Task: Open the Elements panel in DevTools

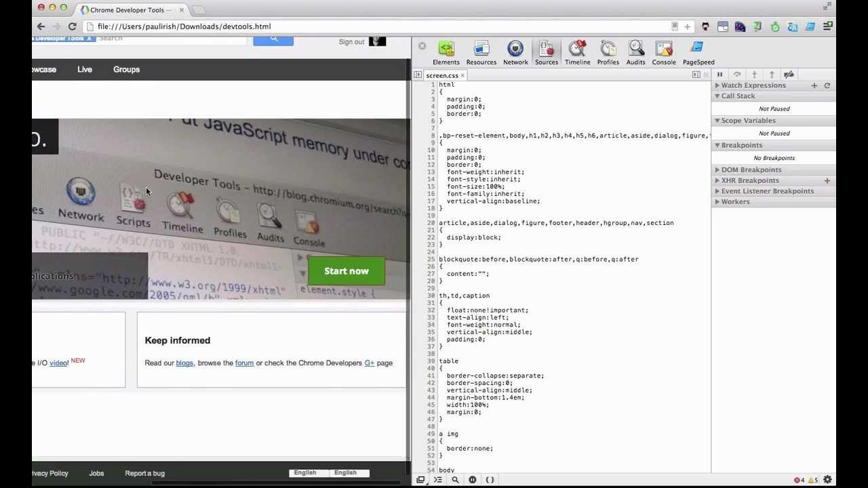Action: click(446, 53)
